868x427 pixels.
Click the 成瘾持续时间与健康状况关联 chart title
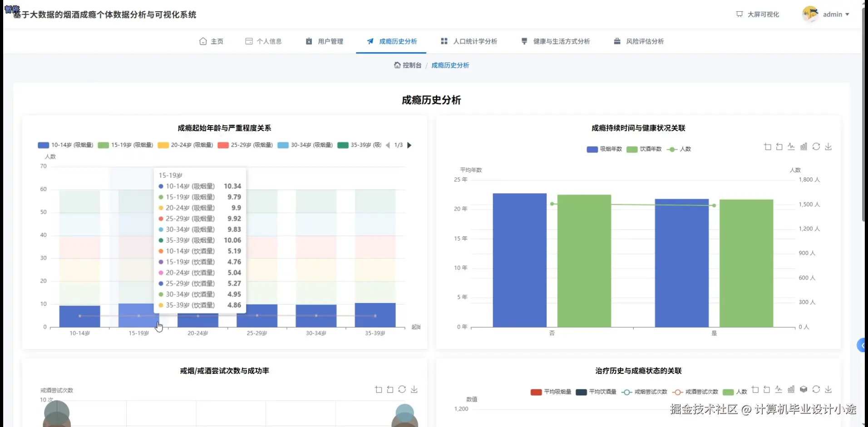[x=638, y=128]
